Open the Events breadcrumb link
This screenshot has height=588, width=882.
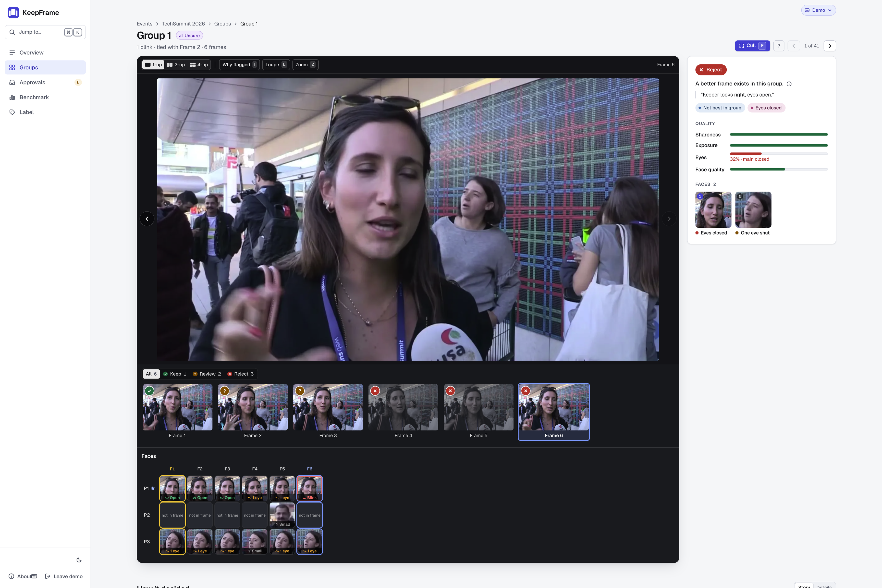(144, 24)
